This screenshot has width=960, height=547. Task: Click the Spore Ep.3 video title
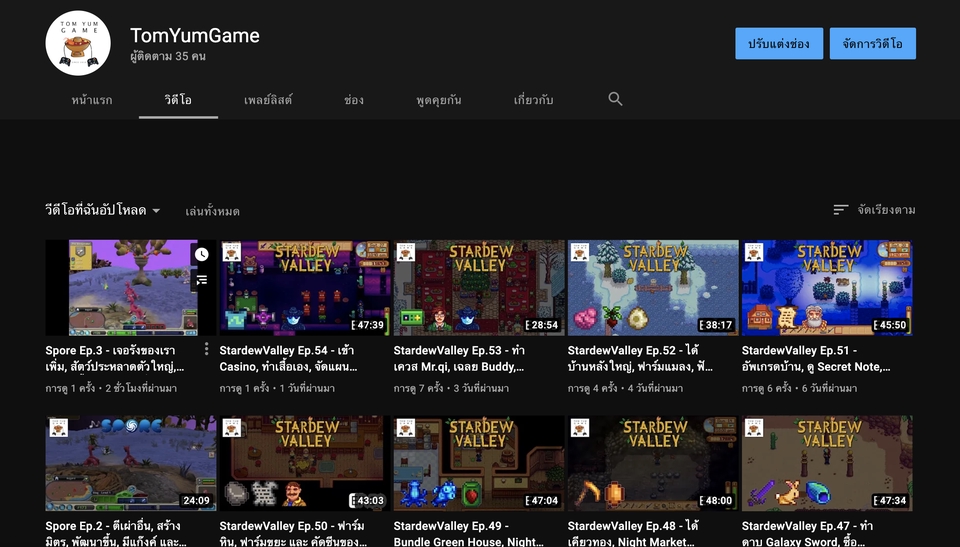coord(115,358)
